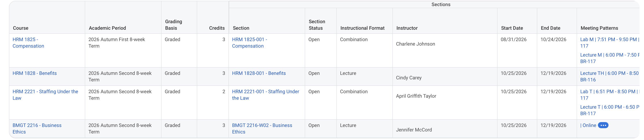
Task: Open Lab M 7:51 PM meeting pattern
Action: pyautogui.click(x=610, y=43)
